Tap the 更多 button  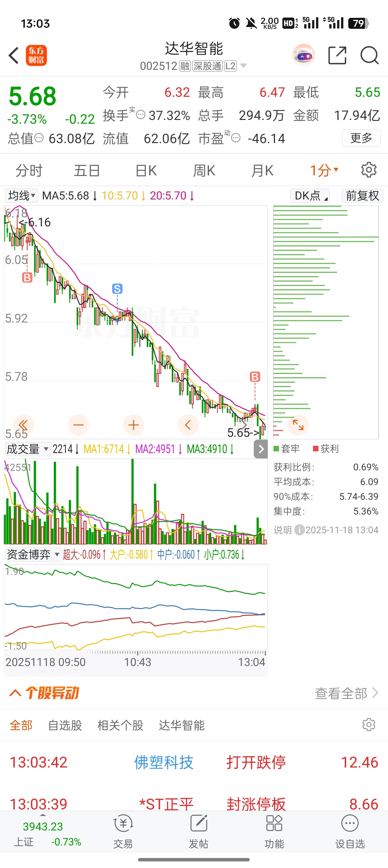point(361,138)
